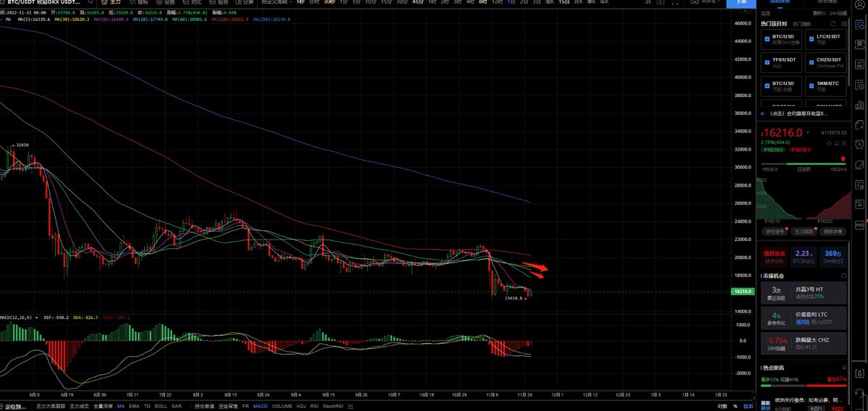Click the 强烈卖出 signal card

(773, 257)
